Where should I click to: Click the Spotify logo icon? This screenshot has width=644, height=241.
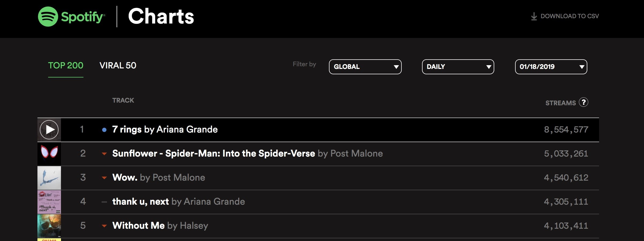coord(48,17)
